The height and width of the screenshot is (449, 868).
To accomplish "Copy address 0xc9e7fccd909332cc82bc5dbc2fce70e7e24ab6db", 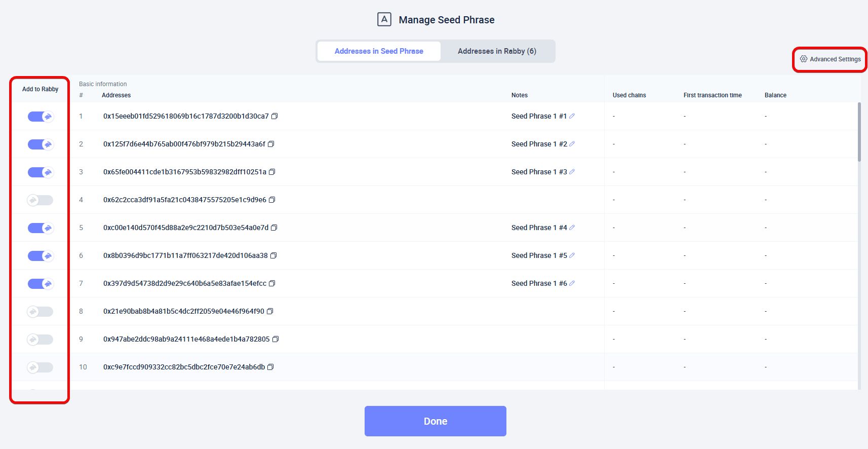I will [x=270, y=367].
